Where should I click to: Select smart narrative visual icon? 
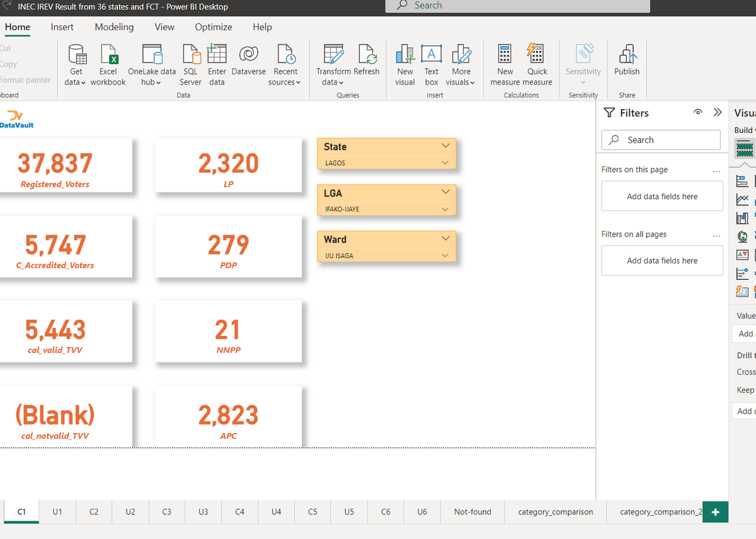(743, 291)
